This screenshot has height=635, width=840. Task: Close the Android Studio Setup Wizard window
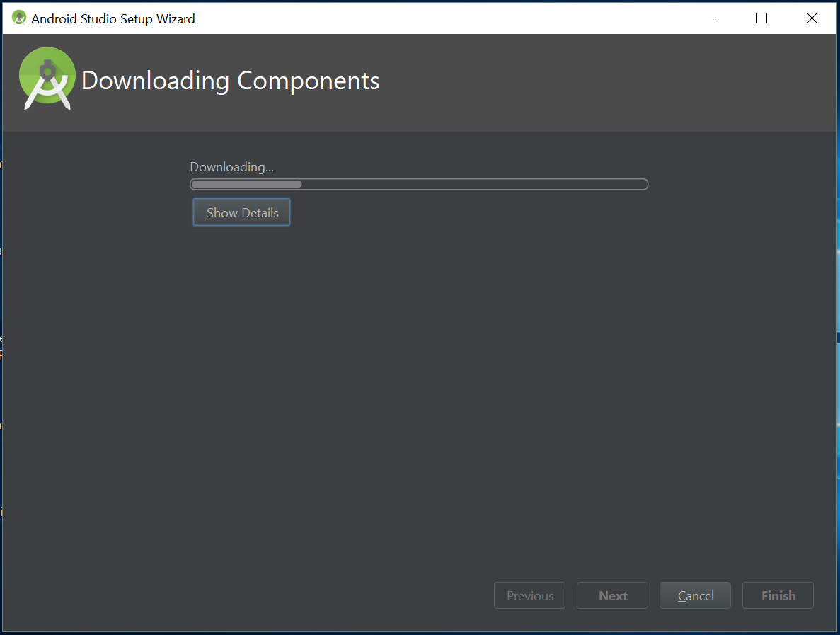(812, 18)
